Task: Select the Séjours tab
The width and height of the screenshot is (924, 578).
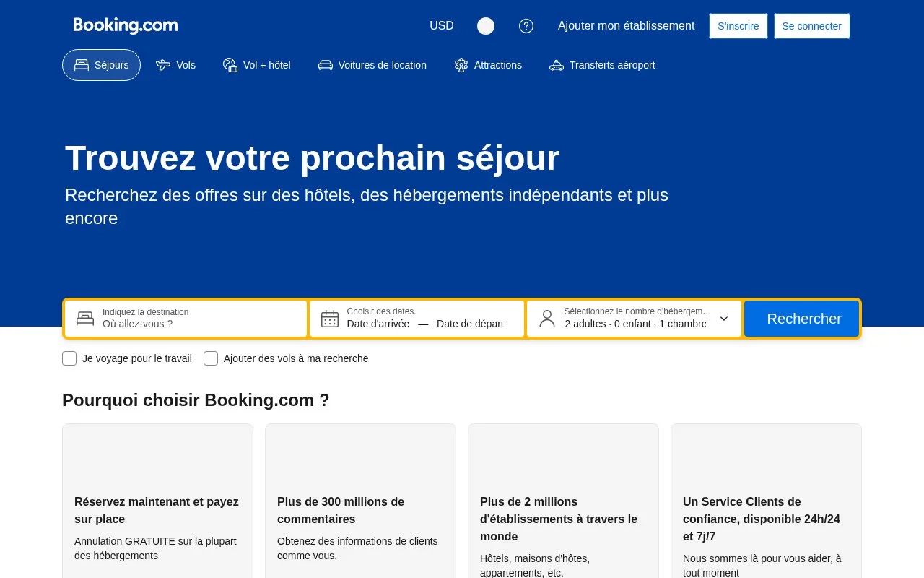Action: 101,65
